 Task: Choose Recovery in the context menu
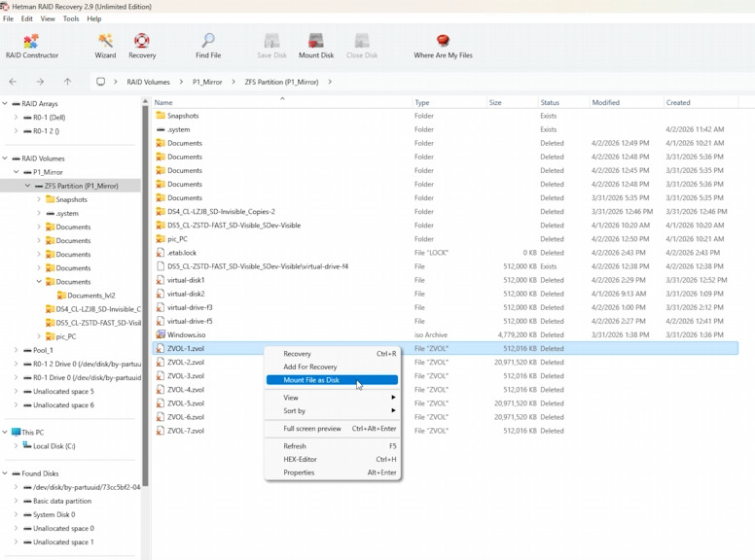tap(332, 354)
